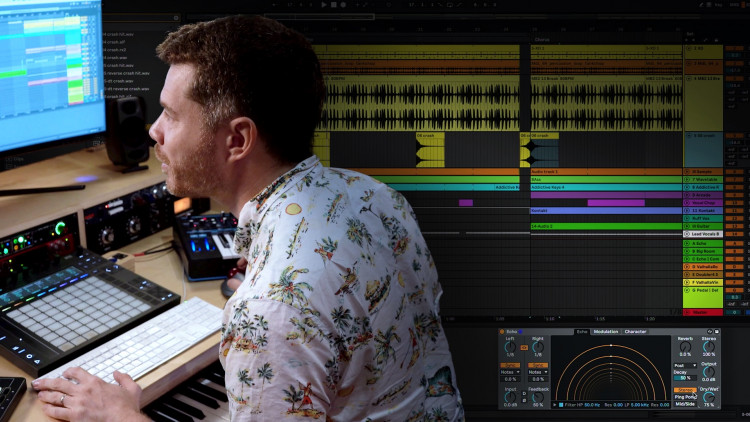Toggle the Left delay Sync button
The height and width of the screenshot is (422, 750).
[510, 365]
